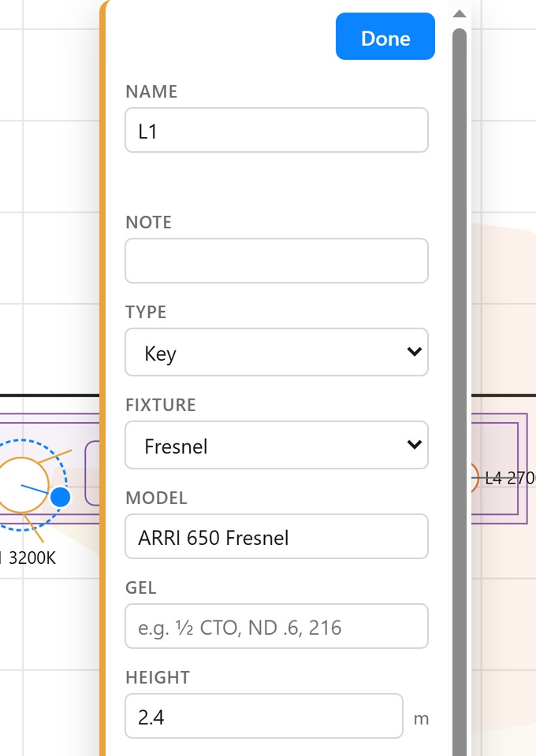Click the blue Done button

pyautogui.click(x=385, y=37)
